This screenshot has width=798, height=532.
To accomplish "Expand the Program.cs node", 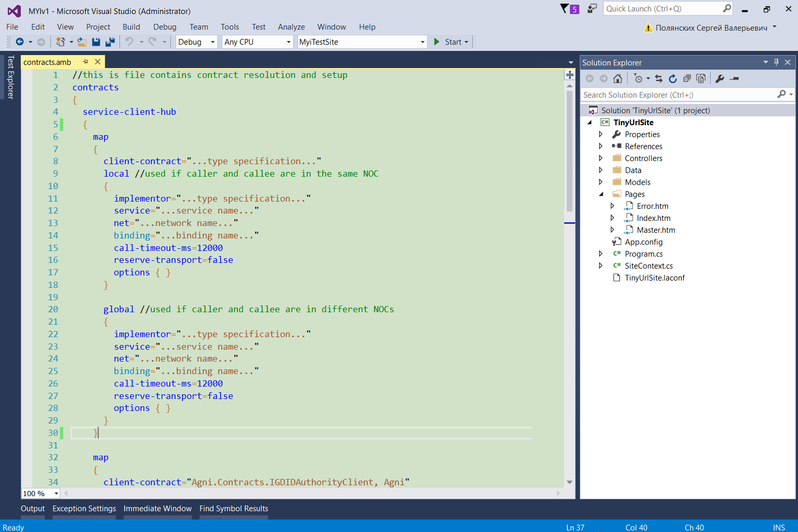I will click(x=601, y=254).
